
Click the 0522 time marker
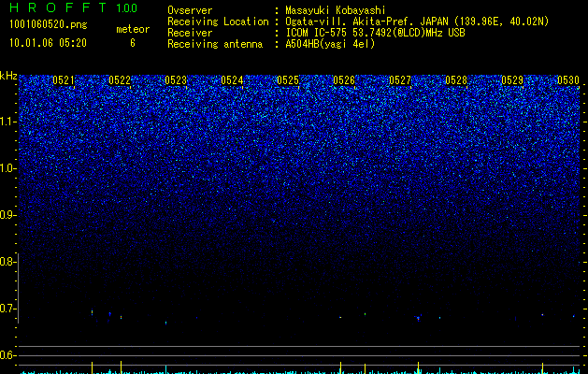coord(120,80)
